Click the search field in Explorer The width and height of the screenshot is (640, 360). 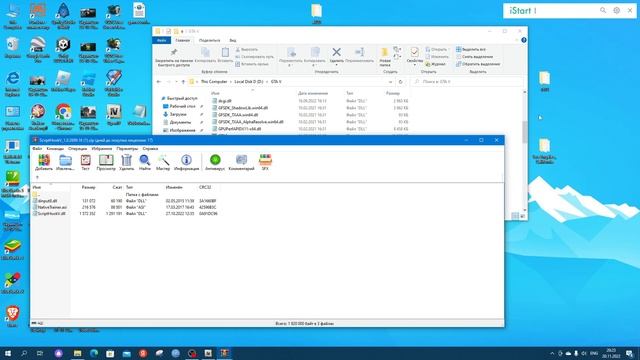[466, 82]
